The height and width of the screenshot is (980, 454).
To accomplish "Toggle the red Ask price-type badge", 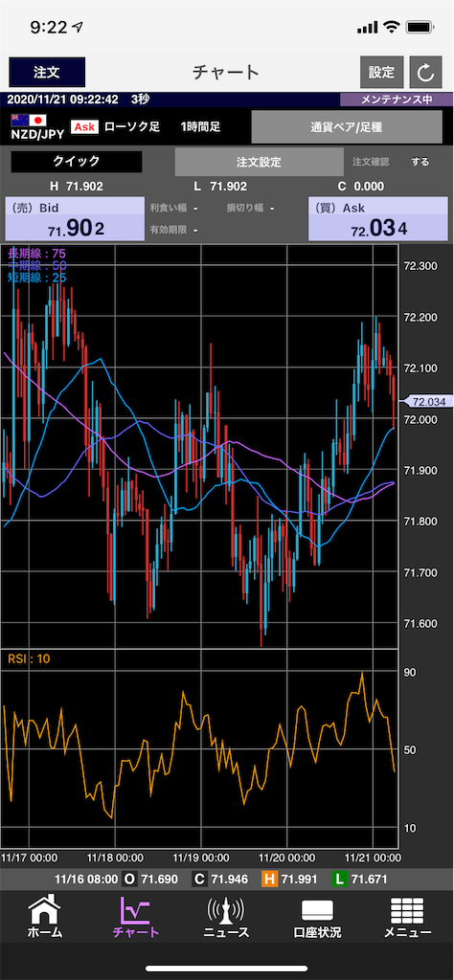I will 83,127.
